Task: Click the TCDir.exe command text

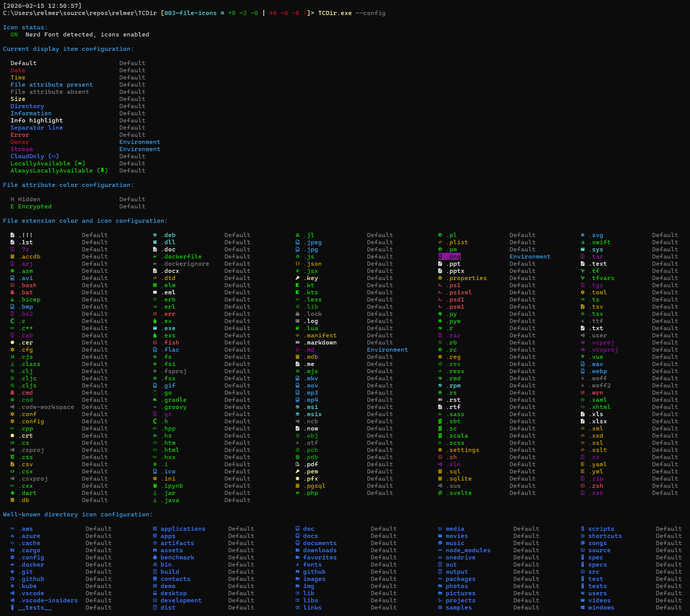Action: click(x=335, y=13)
